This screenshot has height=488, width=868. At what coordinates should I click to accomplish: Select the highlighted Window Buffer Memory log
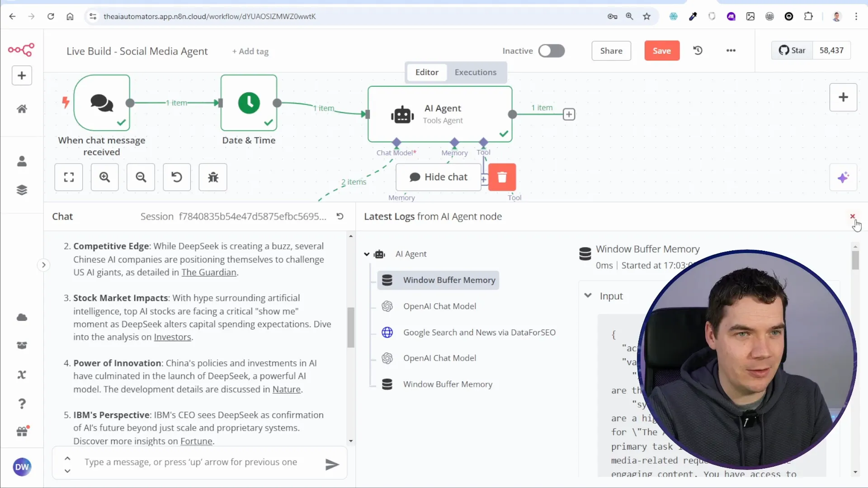(438, 280)
